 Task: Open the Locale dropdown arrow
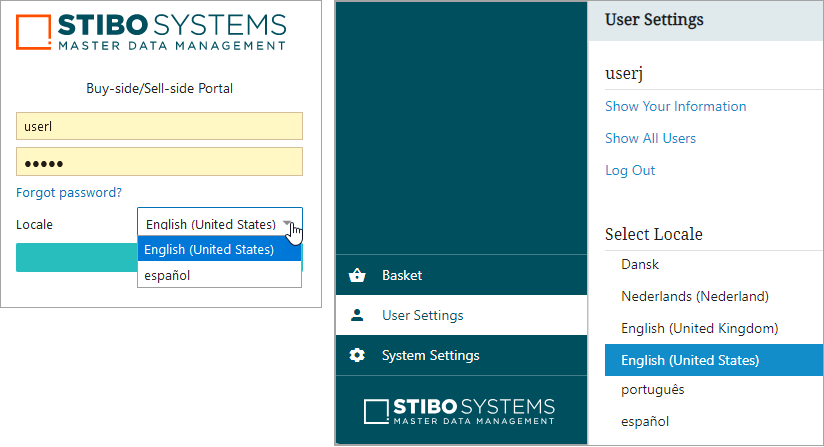coord(288,224)
